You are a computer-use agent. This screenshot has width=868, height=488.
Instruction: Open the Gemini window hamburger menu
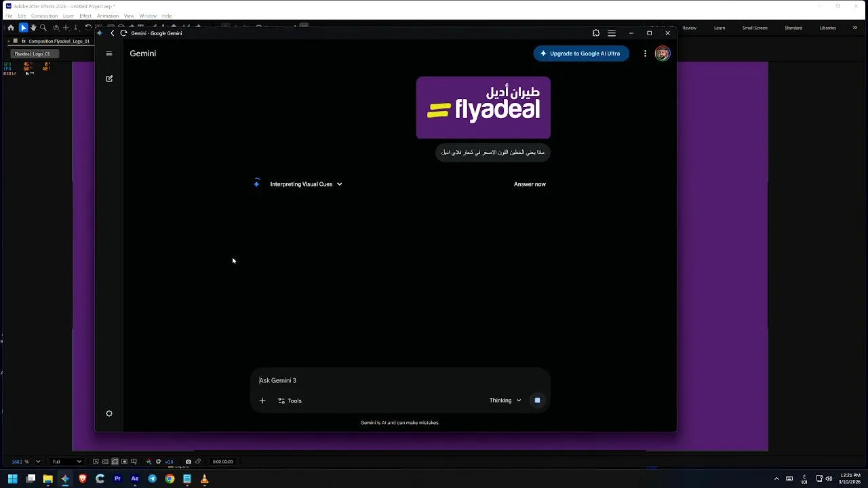point(612,33)
